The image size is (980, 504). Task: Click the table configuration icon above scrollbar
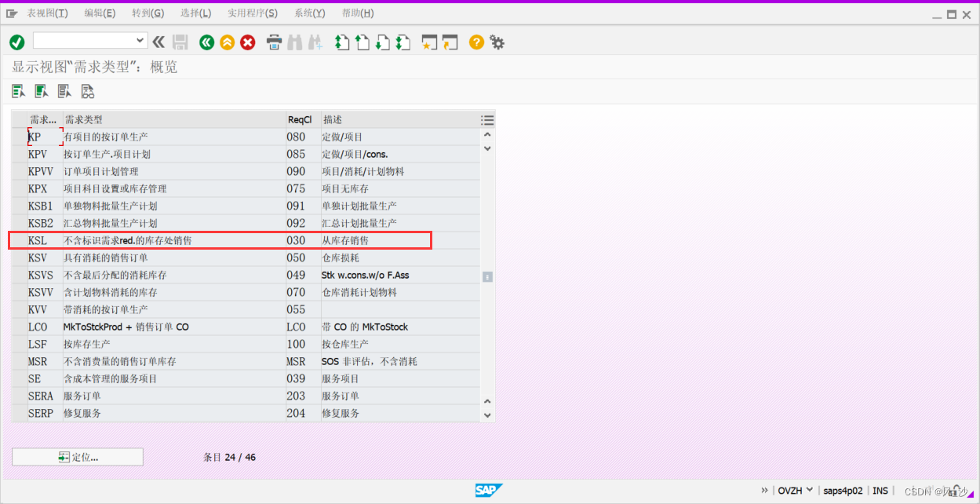pyautogui.click(x=487, y=119)
